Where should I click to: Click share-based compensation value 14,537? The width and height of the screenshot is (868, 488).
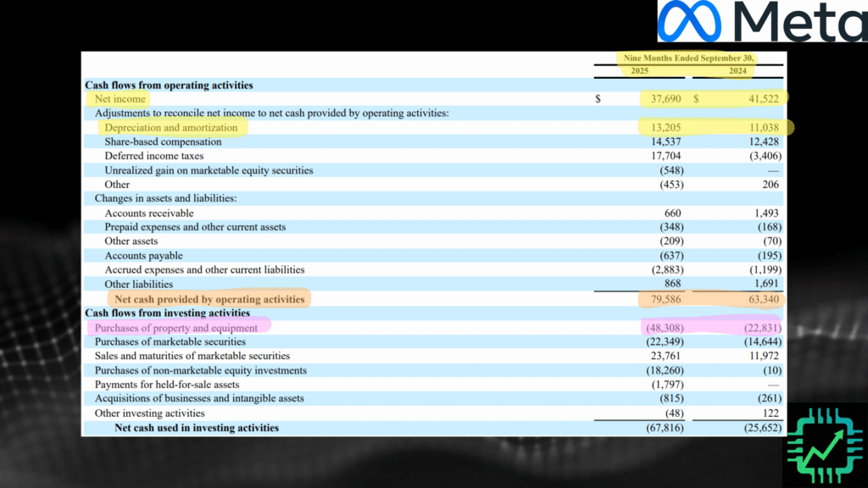665,142
